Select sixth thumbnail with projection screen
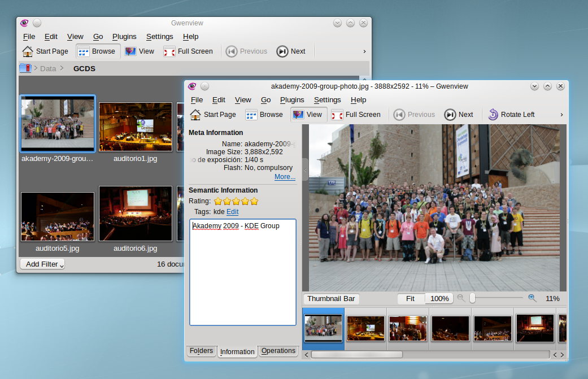Screen dimensions: 588x379 535,328
